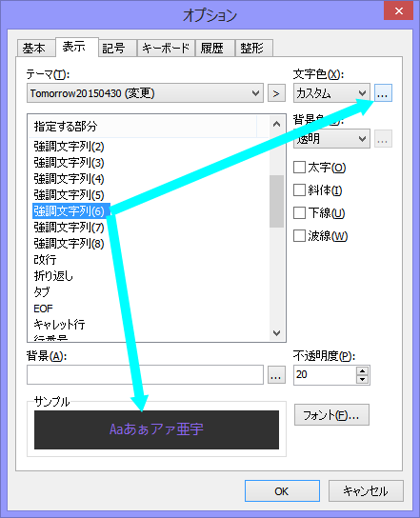Click the list scrollbar down arrow
420x518 pixels.
(x=276, y=332)
